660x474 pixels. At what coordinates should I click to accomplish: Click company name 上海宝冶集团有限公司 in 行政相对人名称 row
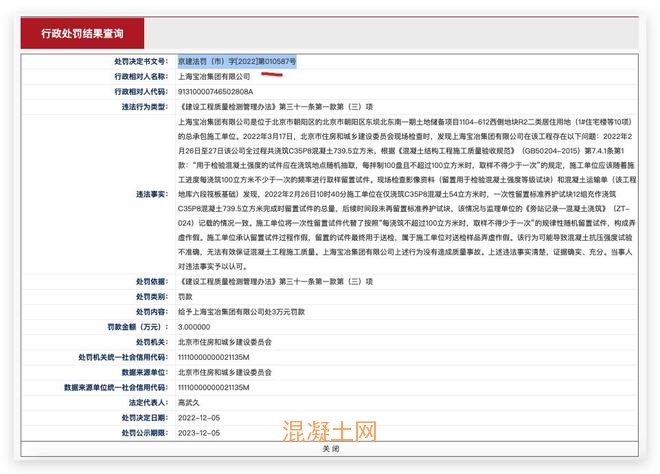click(x=214, y=76)
